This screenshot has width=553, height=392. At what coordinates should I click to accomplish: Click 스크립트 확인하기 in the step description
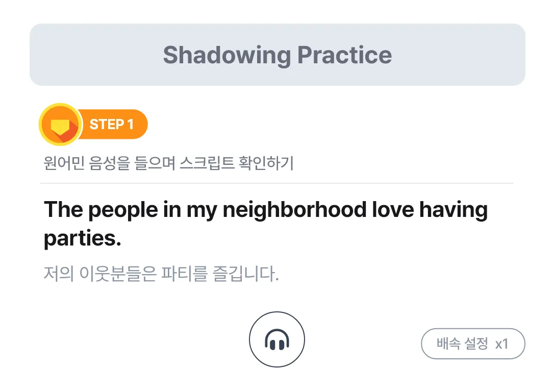tap(237, 164)
